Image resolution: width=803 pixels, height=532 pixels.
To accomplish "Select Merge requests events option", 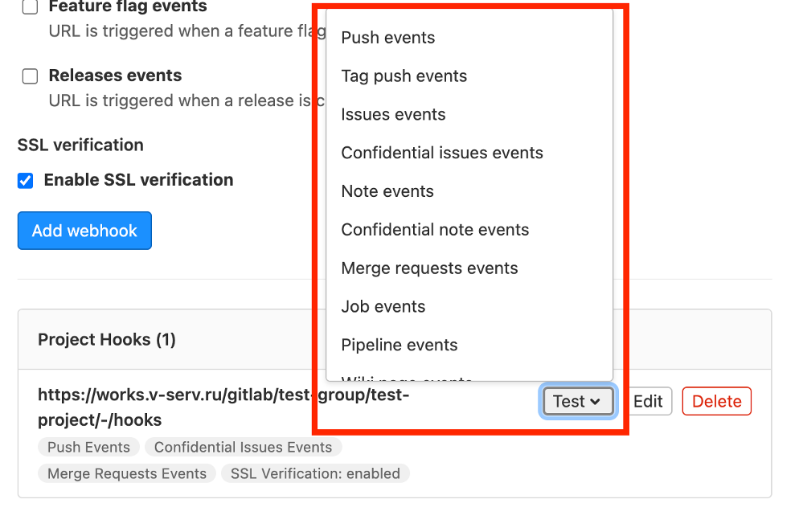I will pos(469,268).
